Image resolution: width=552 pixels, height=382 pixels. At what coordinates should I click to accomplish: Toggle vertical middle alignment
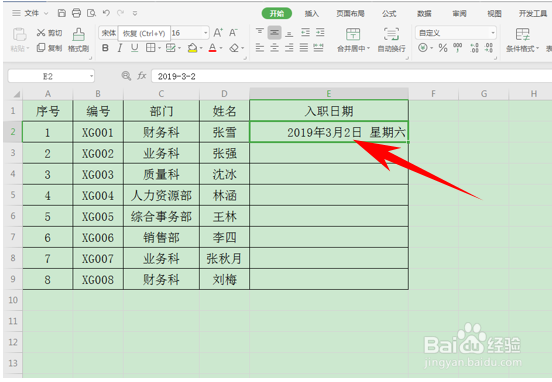[x=274, y=33]
